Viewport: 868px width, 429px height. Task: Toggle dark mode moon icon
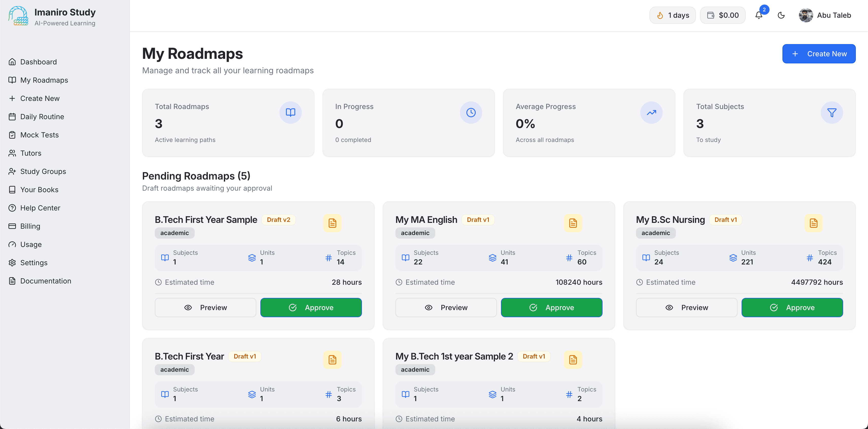tap(781, 15)
